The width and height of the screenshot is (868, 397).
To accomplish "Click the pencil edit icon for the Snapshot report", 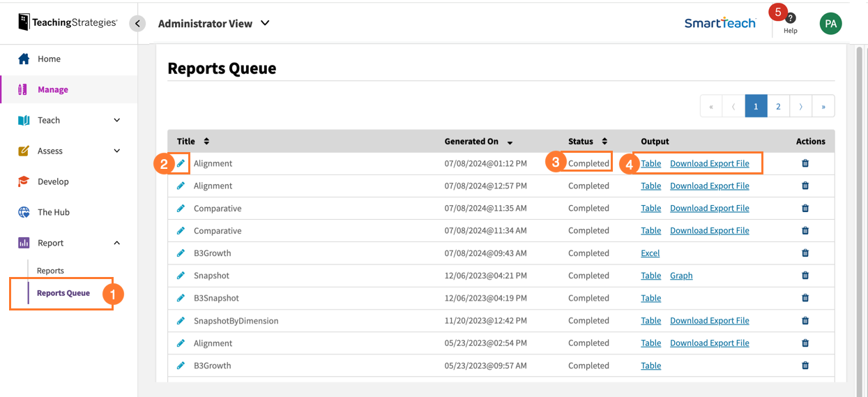I will coord(181,276).
